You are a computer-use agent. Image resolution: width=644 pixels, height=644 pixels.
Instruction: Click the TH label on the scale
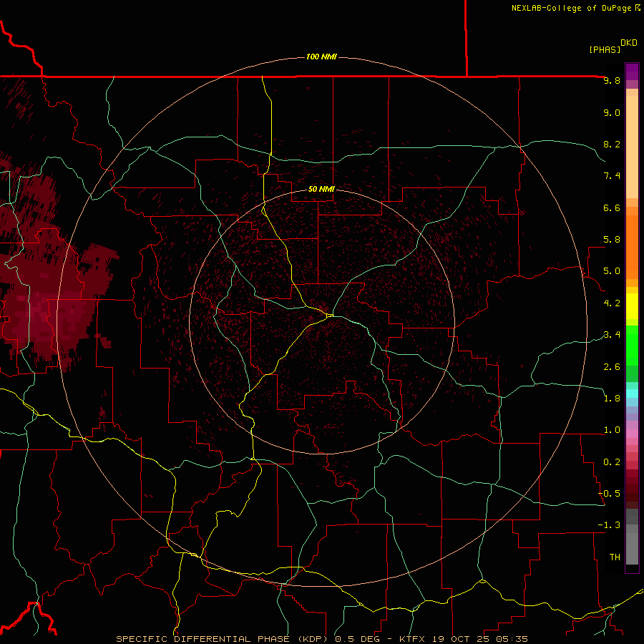(x=615, y=557)
